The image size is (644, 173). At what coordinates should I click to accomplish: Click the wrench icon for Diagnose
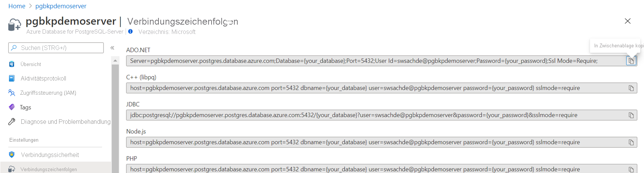tap(12, 122)
